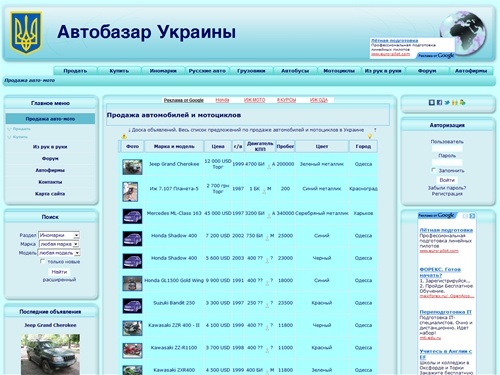Open 'Русские авто' top navigation tab
Screen dimensions: 500x375
click(207, 71)
